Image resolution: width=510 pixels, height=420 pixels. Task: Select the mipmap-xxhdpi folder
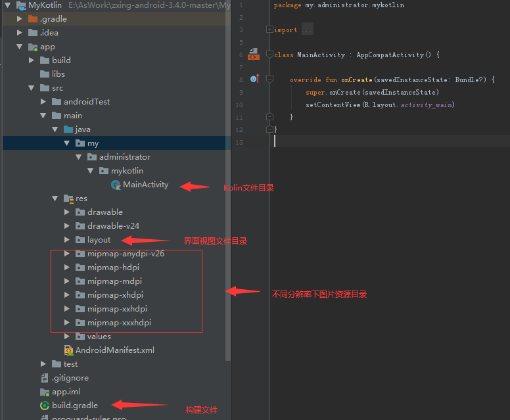click(x=117, y=309)
